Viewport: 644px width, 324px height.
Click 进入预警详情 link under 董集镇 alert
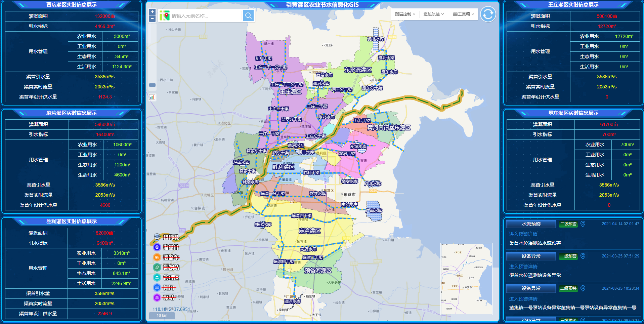pyautogui.click(x=523, y=299)
